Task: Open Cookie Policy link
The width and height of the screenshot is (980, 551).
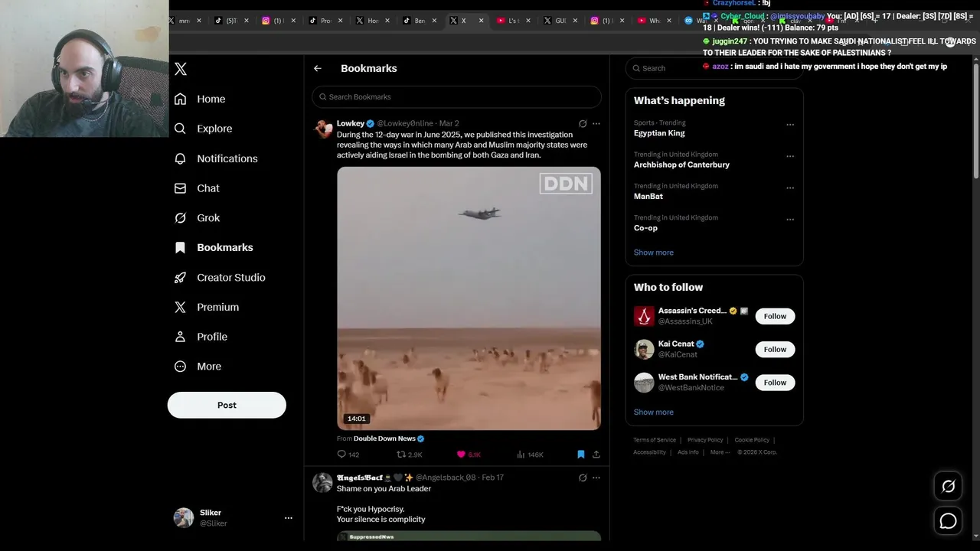Action: 752,440
